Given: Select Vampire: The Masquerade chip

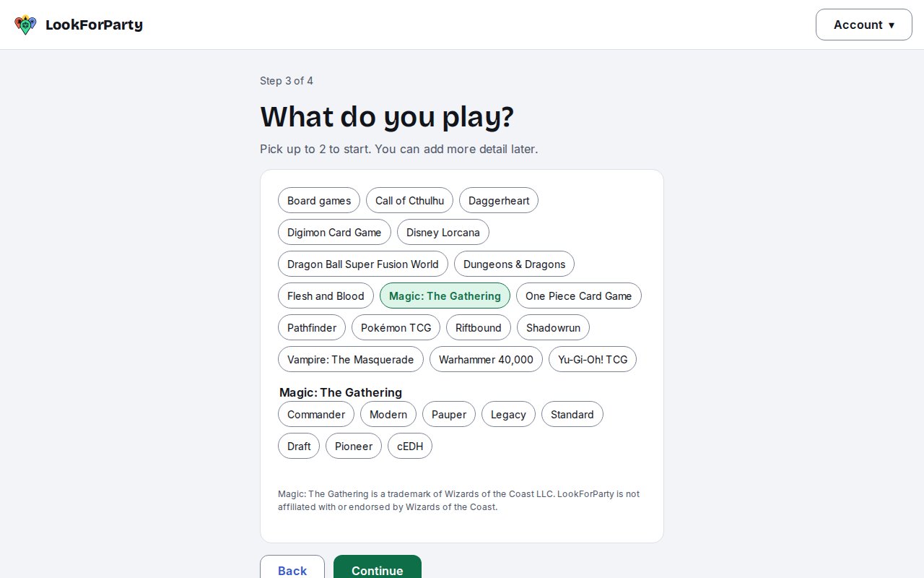Looking at the screenshot, I should pos(351,359).
